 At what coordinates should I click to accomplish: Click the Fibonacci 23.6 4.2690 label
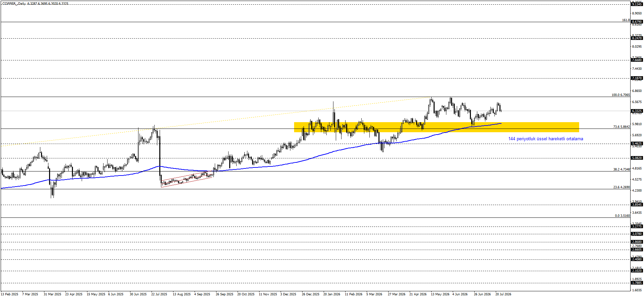[x=621, y=187]
